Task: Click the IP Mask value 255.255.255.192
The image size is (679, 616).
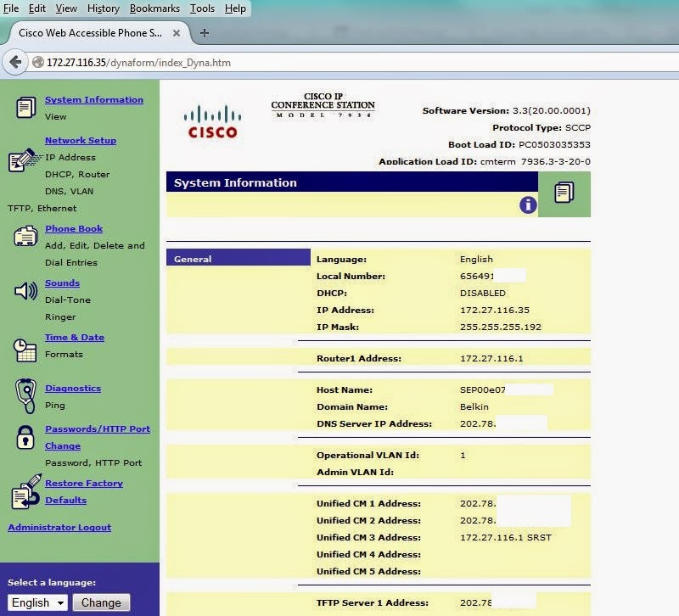Action: 501,327
